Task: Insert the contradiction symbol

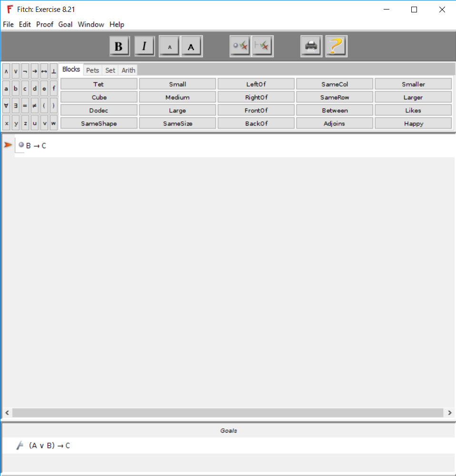Action: 53,71
